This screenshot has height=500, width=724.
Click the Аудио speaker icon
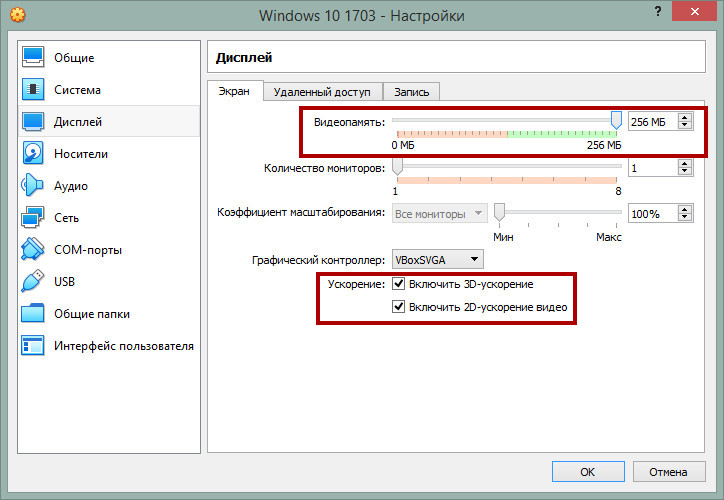[x=32, y=185]
